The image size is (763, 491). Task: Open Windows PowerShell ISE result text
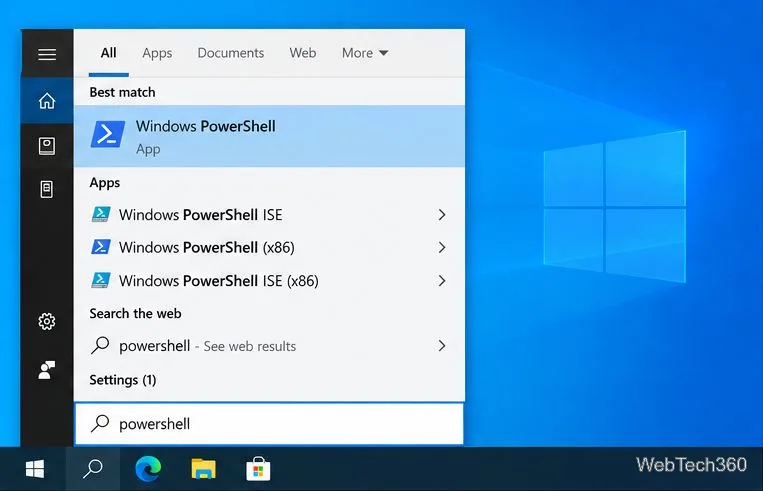tap(200, 215)
